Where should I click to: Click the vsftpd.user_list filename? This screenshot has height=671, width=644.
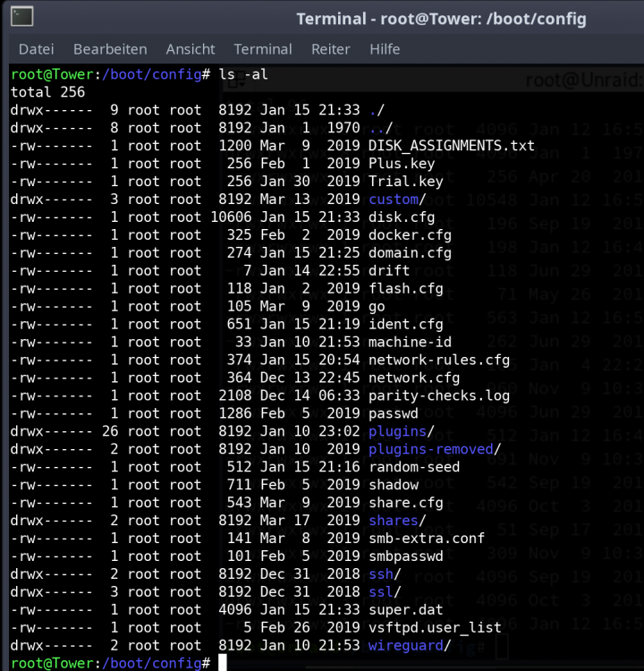(435, 628)
